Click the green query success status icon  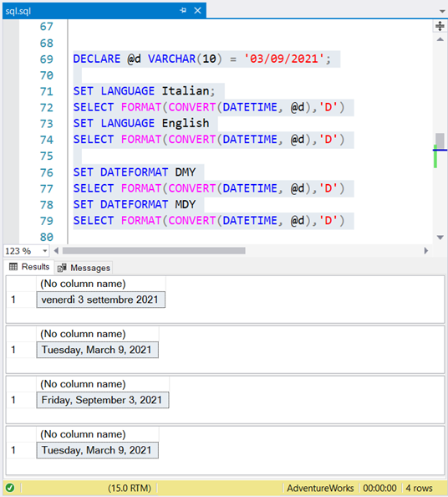(x=10, y=488)
